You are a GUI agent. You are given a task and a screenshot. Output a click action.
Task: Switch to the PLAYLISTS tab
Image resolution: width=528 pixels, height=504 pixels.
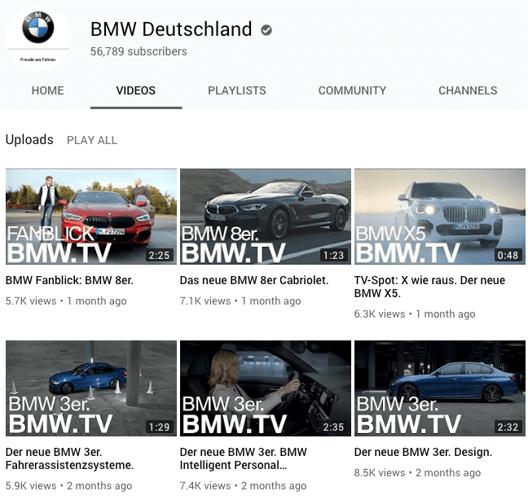[237, 91]
